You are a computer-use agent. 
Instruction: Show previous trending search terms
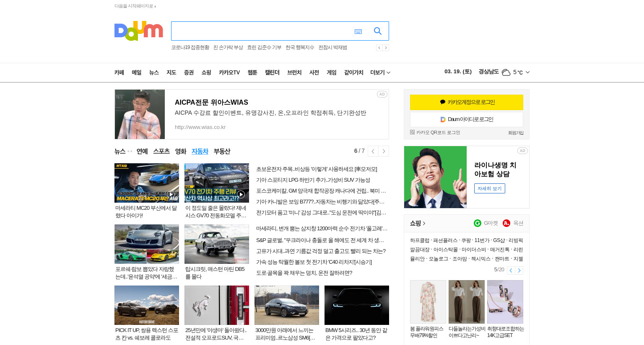(x=379, y=48)
